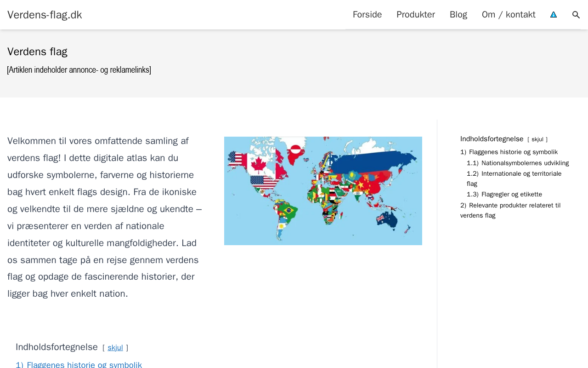This screenshot has height=368, width=588.
Task: Open the world flags map image
Action: click(x=323, y=191)
